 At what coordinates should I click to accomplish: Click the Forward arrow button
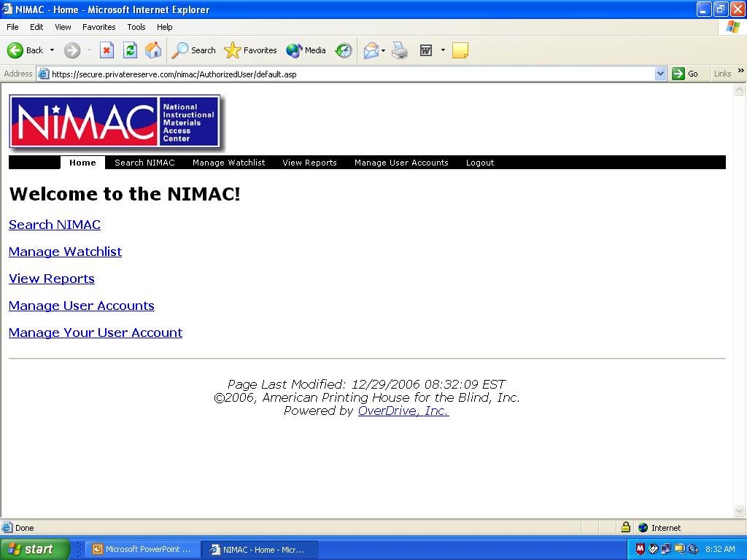point(72,50)
